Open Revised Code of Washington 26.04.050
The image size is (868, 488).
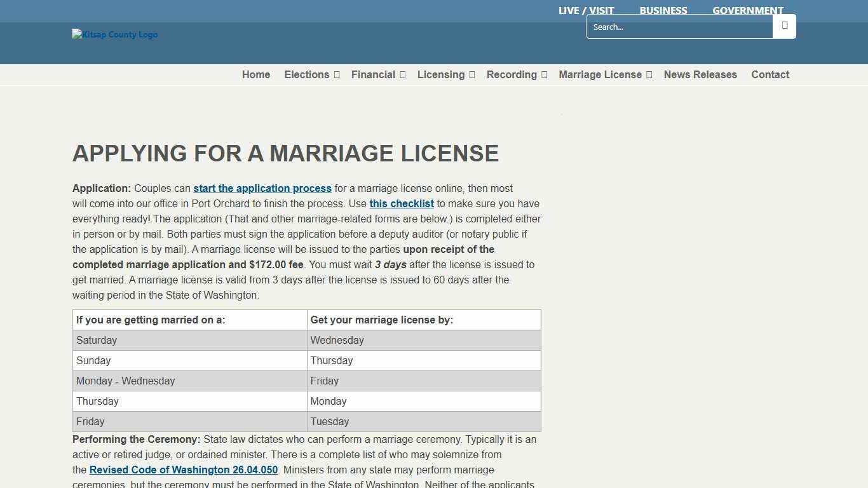coord(183,470)
